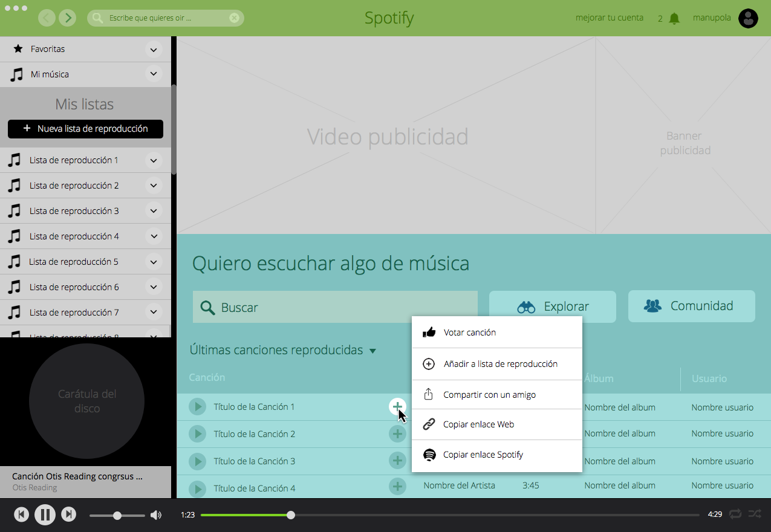Click the note icon of Lista de reproducción 4
Screen dimensions: 771x532
click(15, 236)
